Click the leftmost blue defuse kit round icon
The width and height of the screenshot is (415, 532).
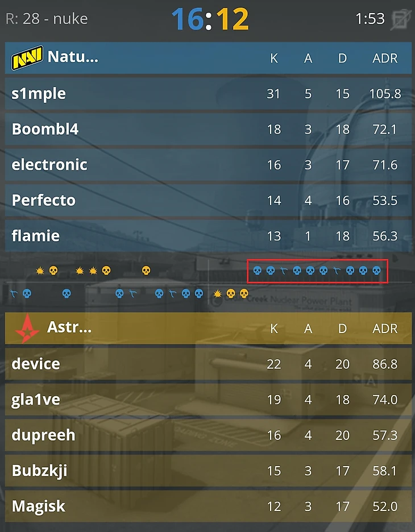pyautogui.click(x=14, y=294)
